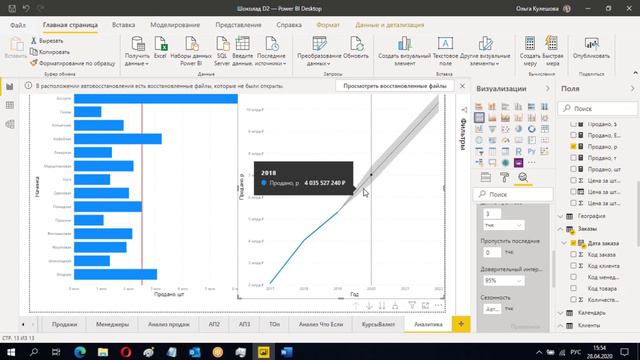Click the Analytics pane vertical scrollbar
Image resolution: width=640 pixels, height=360 pixels.
[x=553, y=269]
